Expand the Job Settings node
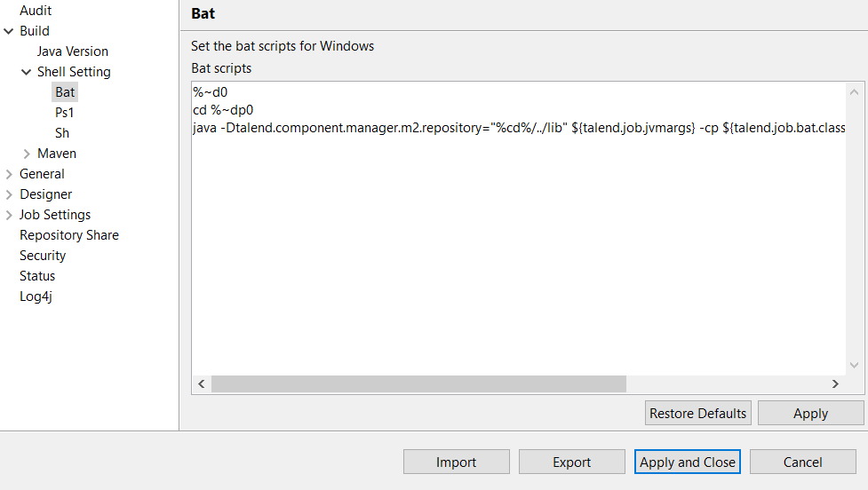 tap(9, 215)
